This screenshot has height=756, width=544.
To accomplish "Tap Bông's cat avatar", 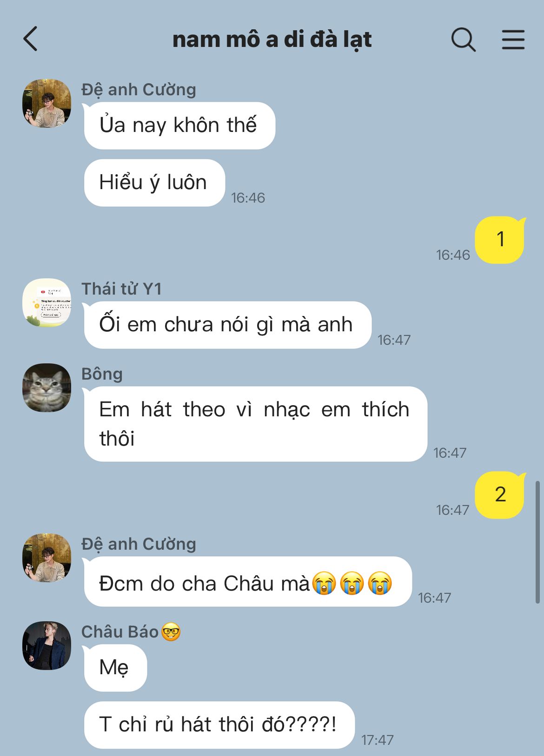I will coord(47,388).
